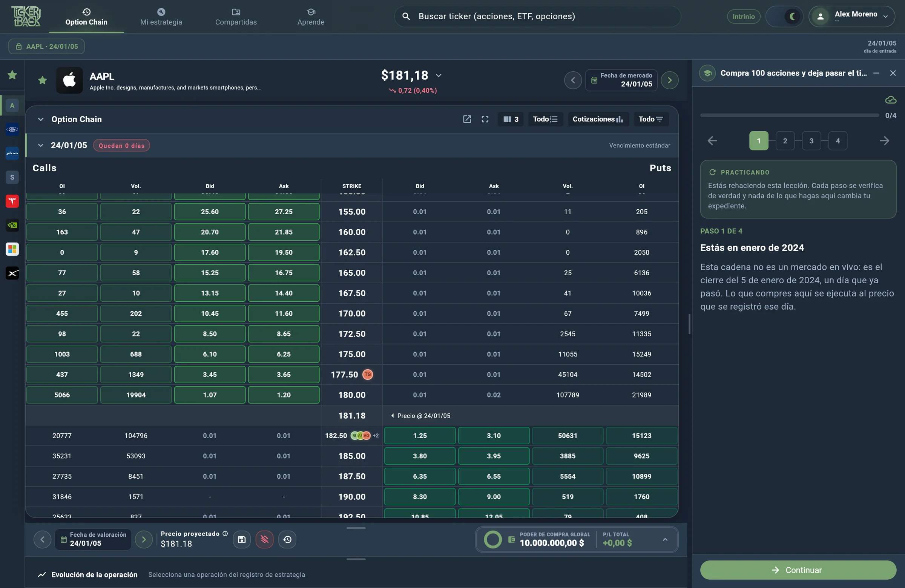The image size is (905, 588).
Task: Switch to Mi estrategia tab
Action: click(161, 17)
